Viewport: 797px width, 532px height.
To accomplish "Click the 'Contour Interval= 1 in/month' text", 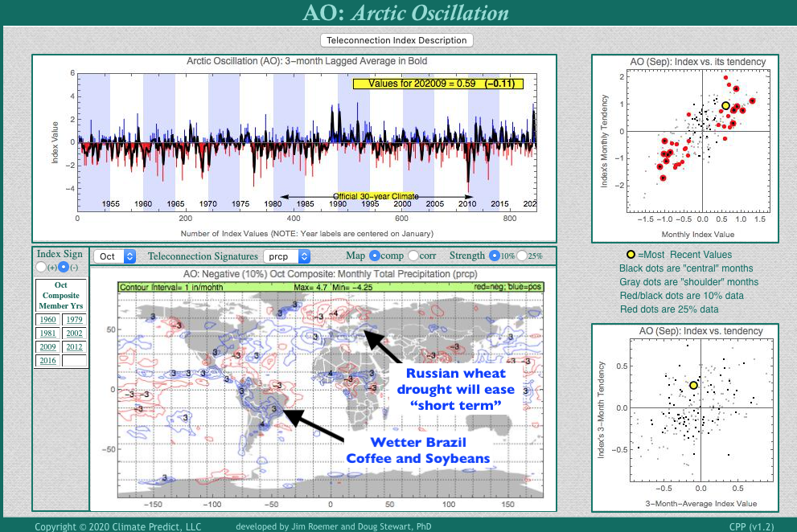I will click(x=171, y=287).
